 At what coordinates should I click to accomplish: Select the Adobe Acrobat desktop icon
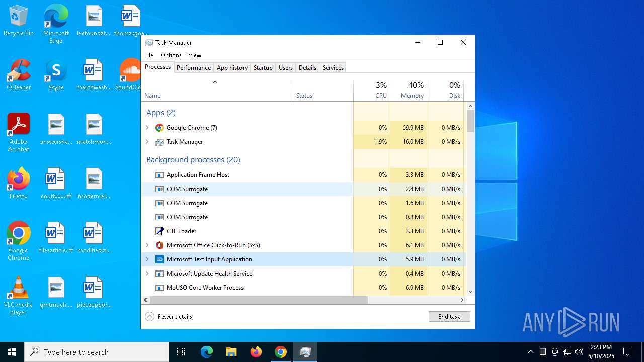coord(19,133)
